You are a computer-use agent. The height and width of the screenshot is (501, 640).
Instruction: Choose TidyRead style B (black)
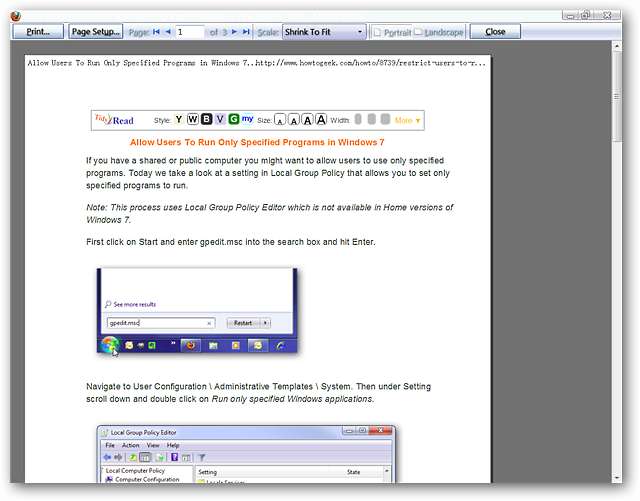click(x=207, y=119)
